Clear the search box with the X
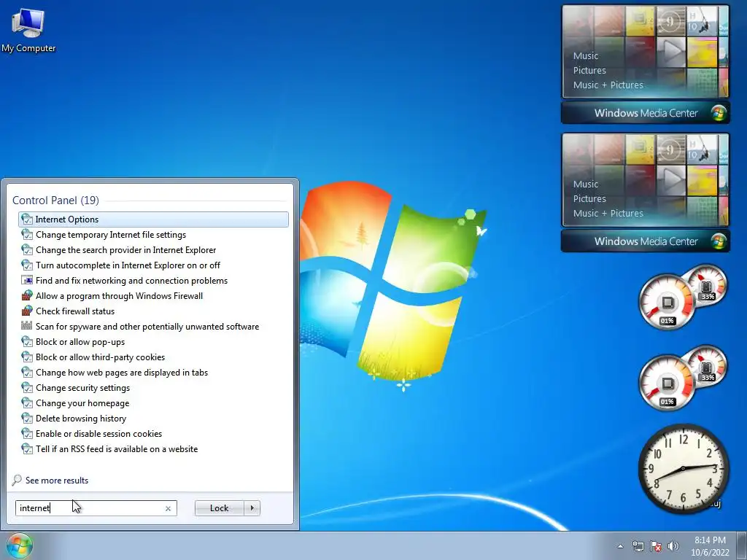Viewport: 747px width, 560px height. [169, 508]
